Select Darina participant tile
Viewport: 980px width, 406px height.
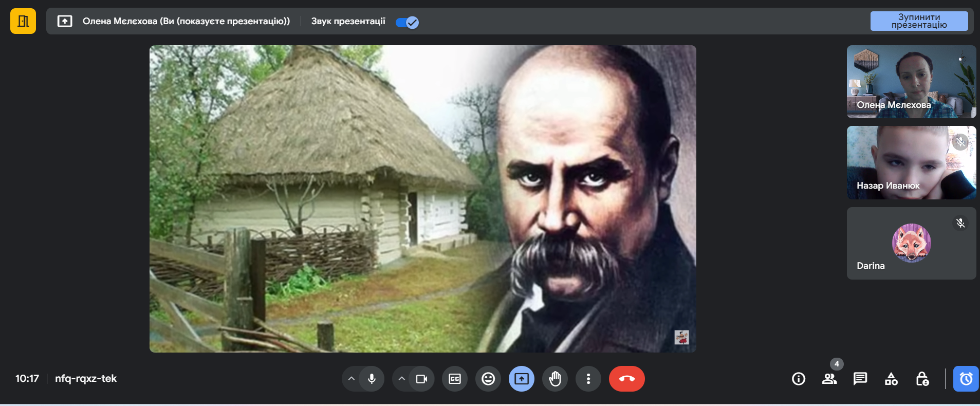coord(911,243)
